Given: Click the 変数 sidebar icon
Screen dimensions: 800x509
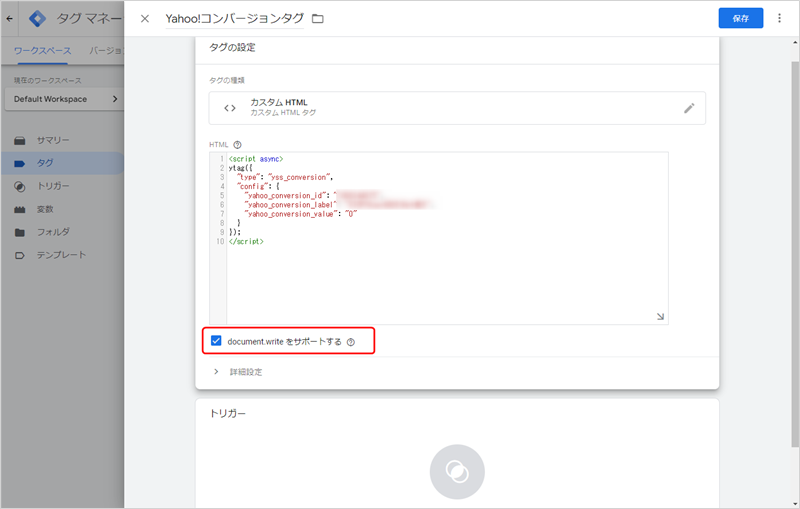Looking at the screenshot, I should 20,210.
